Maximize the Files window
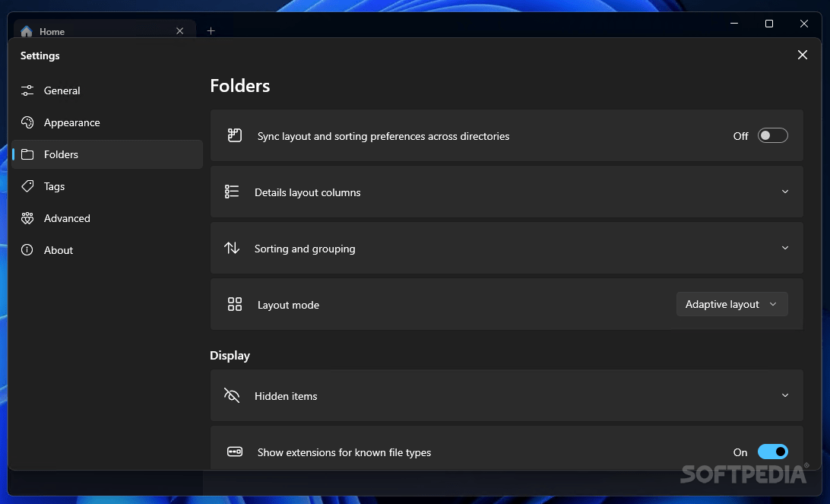The width and height of the screenshot is (830, 504). [x=769, y=24]
